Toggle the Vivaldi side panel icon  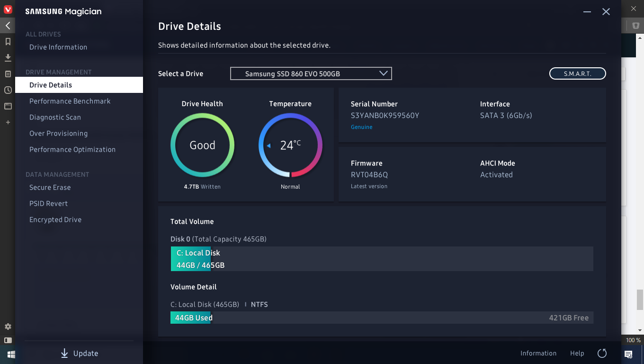8,340
